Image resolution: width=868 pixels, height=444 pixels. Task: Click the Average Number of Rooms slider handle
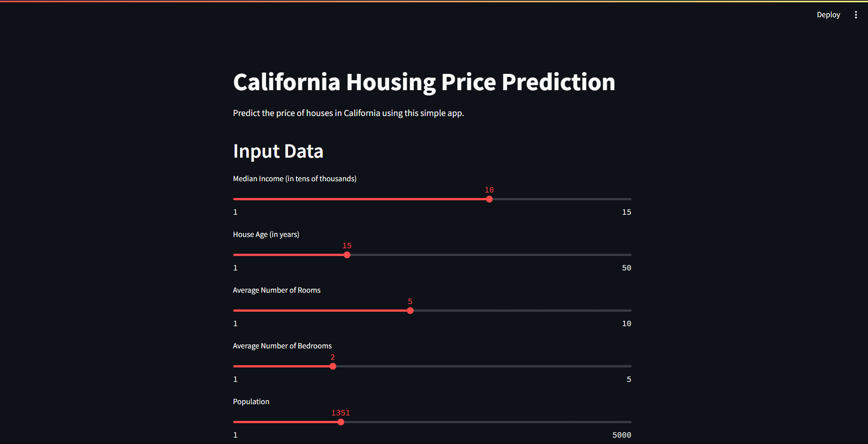[410, 311]
